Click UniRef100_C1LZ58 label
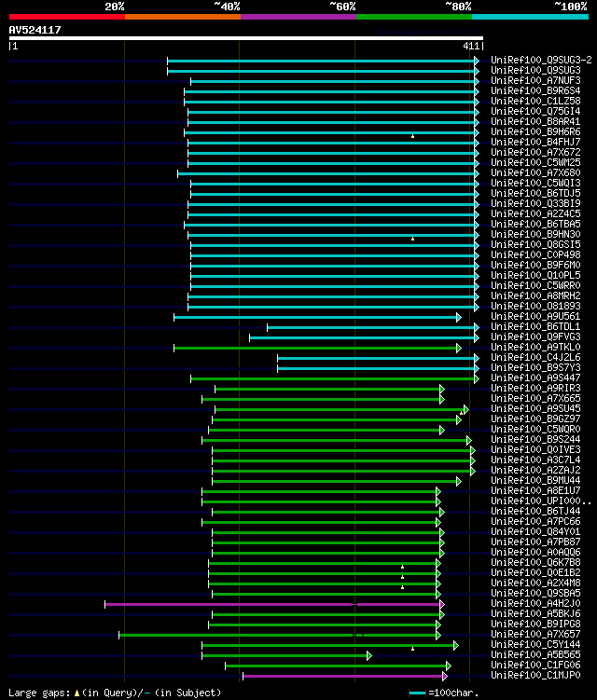Viewport: 597px width, 700px height. pyautogui.click(x=535, y=101)
